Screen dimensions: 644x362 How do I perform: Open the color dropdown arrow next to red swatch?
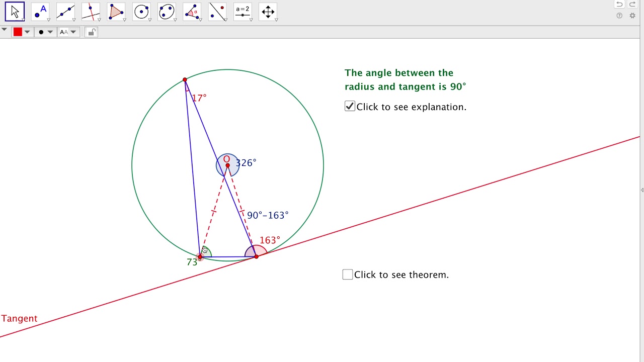(27, 32)
